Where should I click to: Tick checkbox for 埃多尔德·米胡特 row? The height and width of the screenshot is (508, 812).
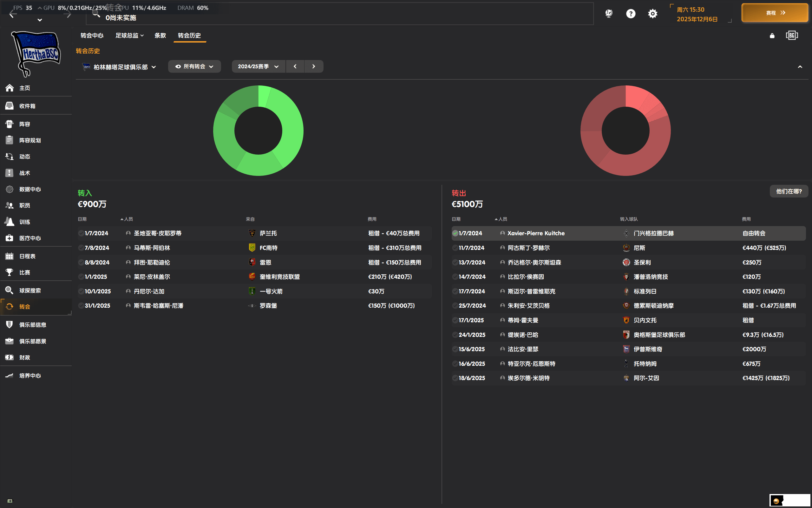tap(455, 378)
